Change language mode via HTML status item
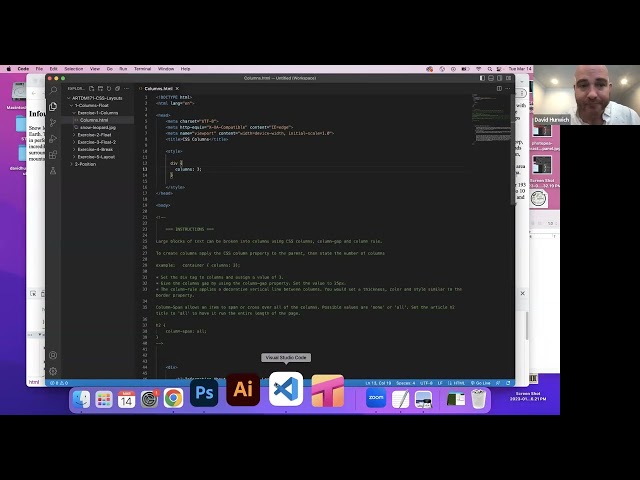Screen dimensions: 640x480 (456, 383)
